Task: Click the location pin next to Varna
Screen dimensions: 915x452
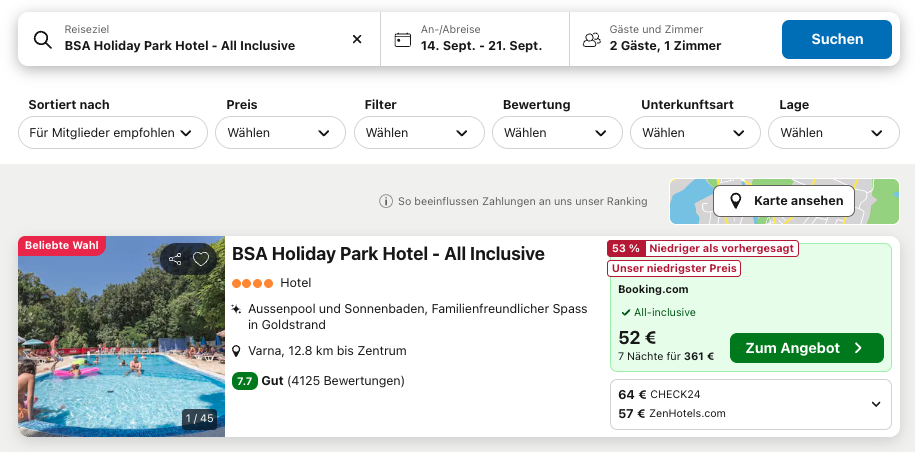Action: tap(236, 351)
